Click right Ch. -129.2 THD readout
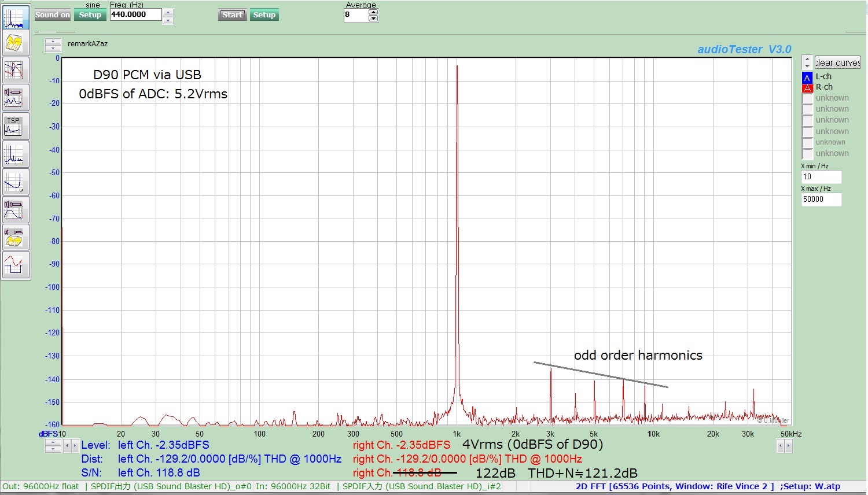 click(468, 459)
